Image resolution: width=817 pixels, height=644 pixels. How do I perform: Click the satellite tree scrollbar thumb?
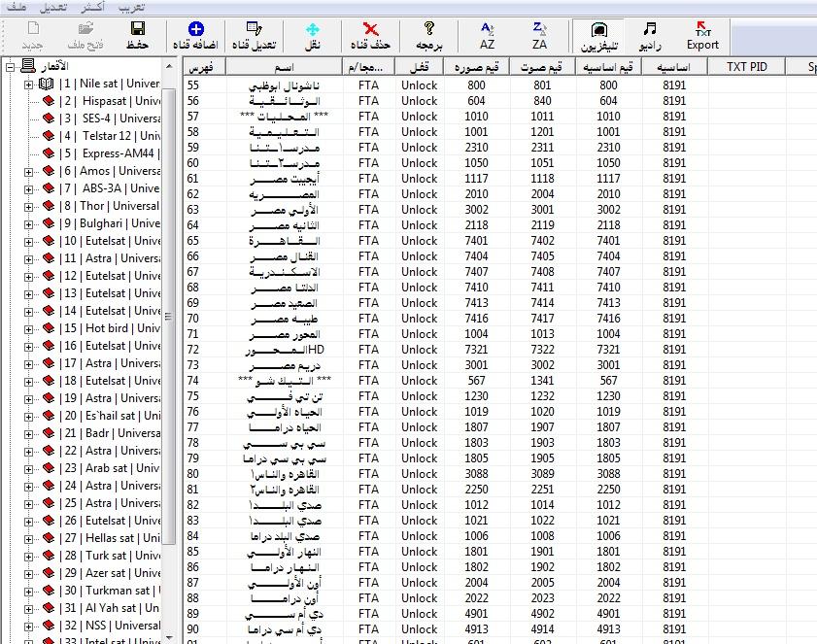168,317
